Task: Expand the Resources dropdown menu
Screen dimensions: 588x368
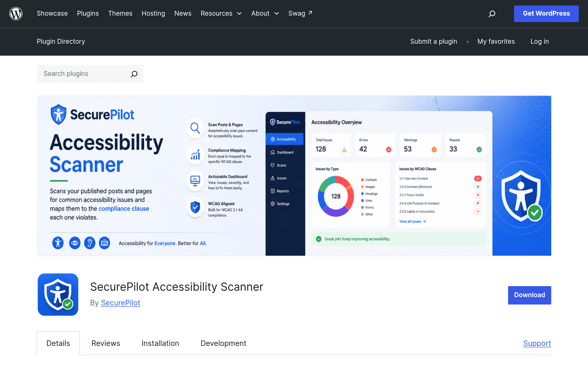Action: point(221,13)
